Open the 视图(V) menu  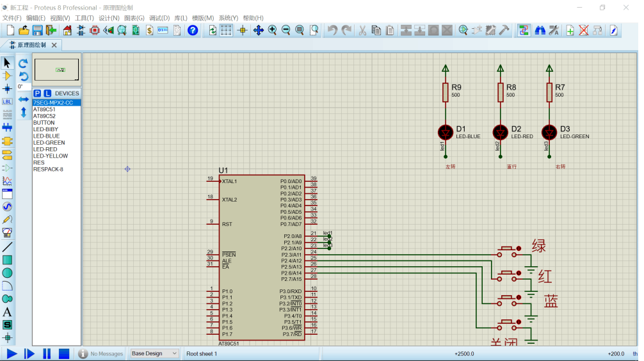tap(60, 18)
